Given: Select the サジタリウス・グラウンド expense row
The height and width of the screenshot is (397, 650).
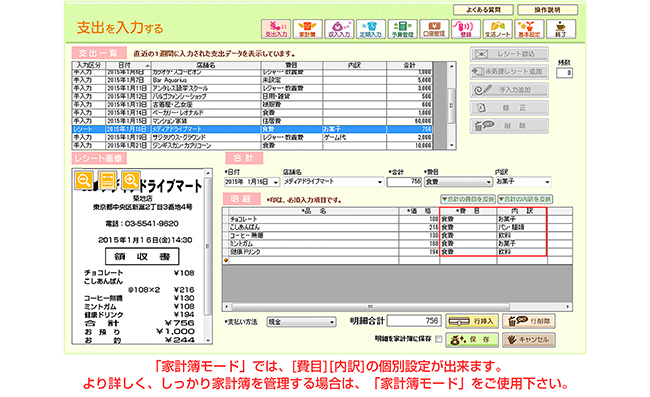Looking at the screenshot, I should [x=252, y=137].
